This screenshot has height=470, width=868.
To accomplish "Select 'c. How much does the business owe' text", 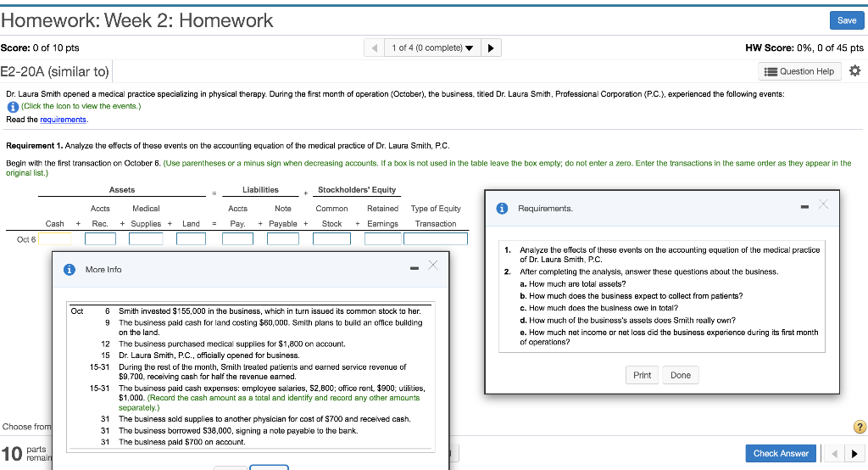I will (x=599, y=308).
